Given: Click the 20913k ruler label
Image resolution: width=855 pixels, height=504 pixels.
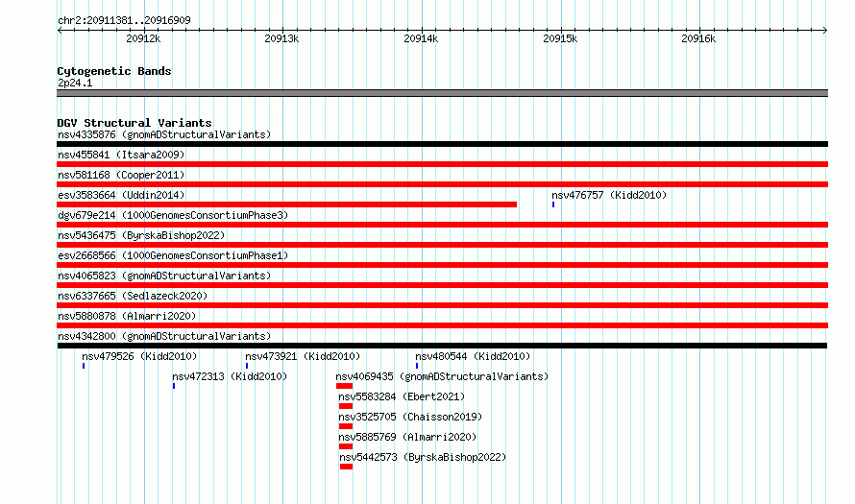Looking at the screenshot, I should point(281,38).
